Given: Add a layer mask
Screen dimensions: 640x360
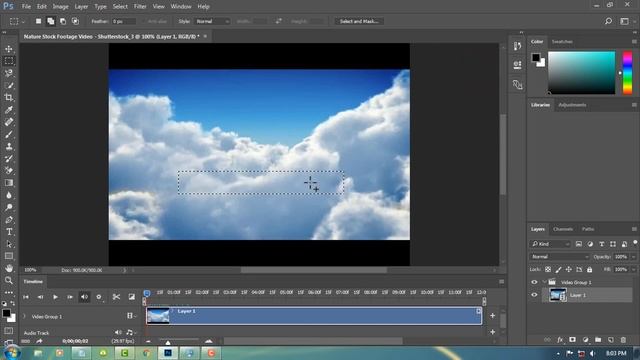Looking at the screenshot, I should (x=573, y=340).
